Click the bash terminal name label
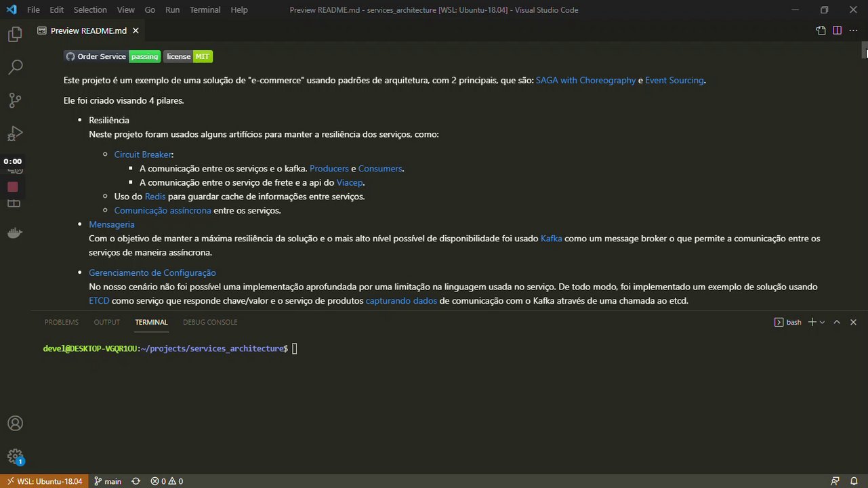The width and height of the screenshot is (868, 488). pos(793,322)
